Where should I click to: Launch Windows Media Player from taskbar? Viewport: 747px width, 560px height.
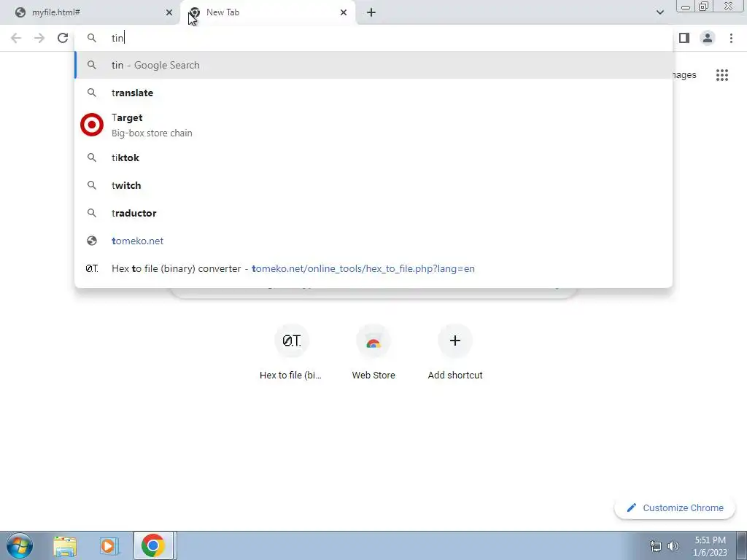[109, 545]
